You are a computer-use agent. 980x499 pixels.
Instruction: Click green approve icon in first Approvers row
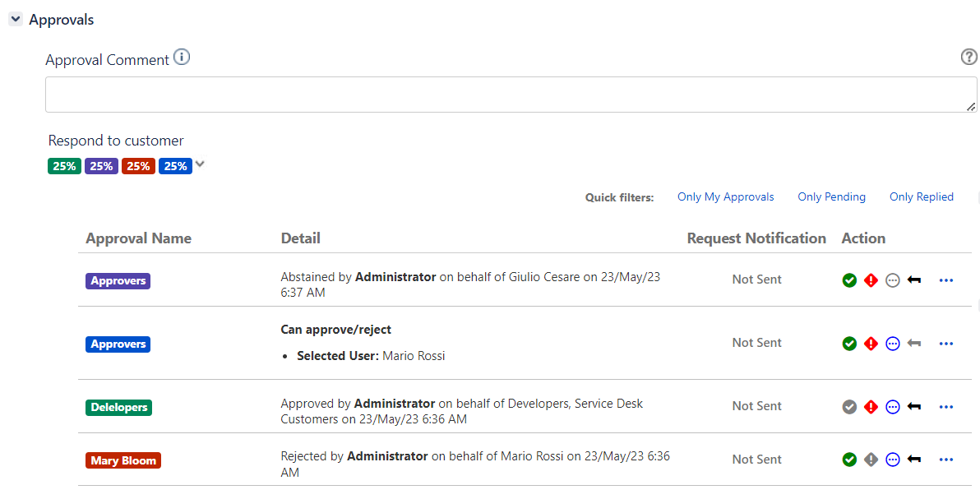[849, 280]
